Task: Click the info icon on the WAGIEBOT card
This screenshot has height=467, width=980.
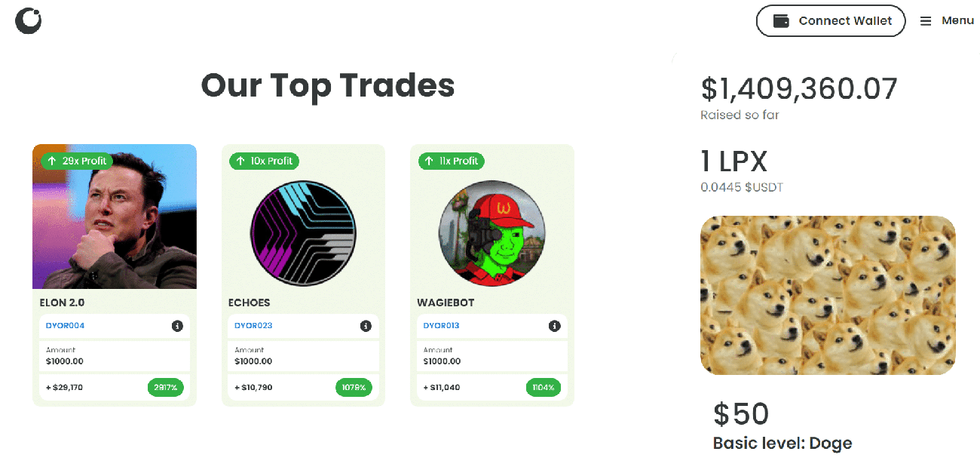Action: pyautogui.click(x=555, y=326)
